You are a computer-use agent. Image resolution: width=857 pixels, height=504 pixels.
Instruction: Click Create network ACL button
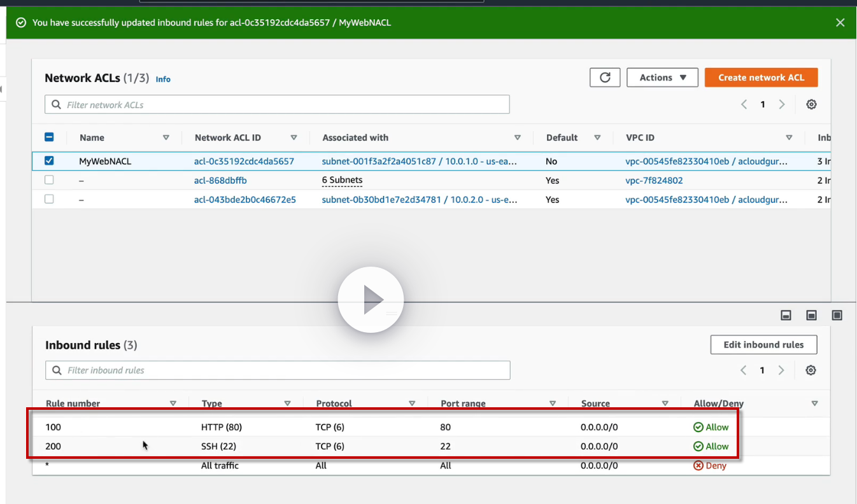761,78
